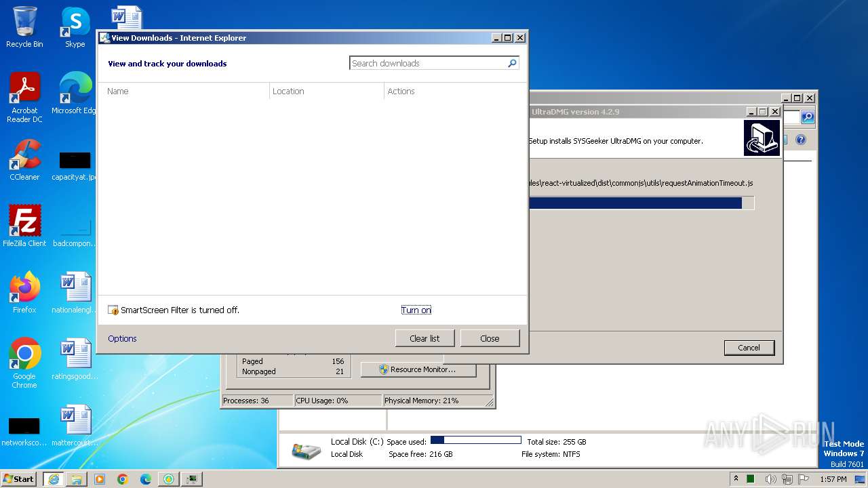Viewport: 868px width, 488px height.
Task: Click SmartScreen shield icon
Action: point(113,310)
